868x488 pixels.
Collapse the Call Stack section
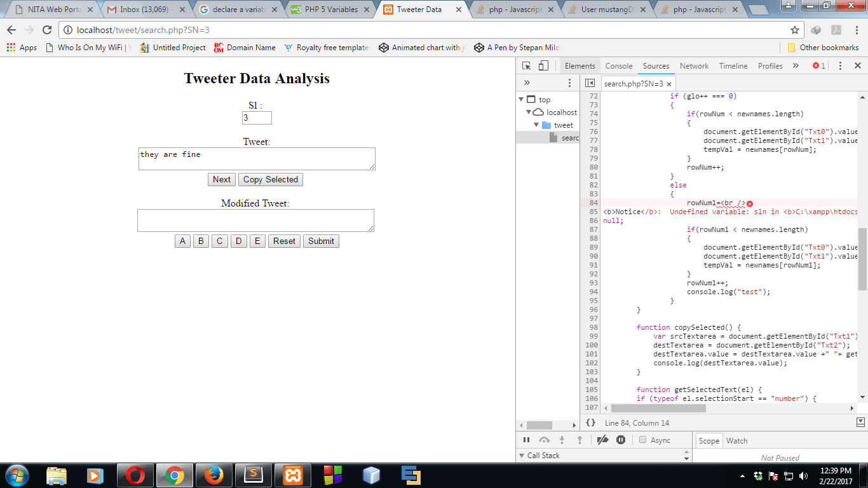(522, 456)
